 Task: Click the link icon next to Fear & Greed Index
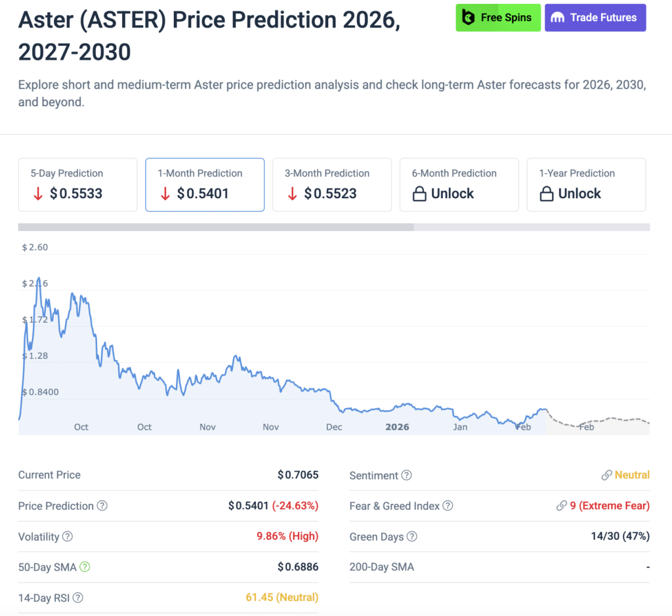point(561,506)
